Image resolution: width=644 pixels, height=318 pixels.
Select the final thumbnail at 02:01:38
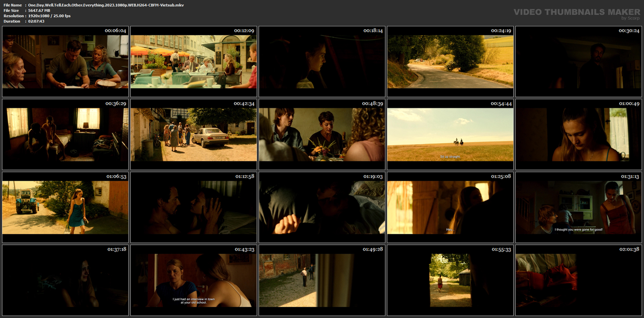pos(579,280)
